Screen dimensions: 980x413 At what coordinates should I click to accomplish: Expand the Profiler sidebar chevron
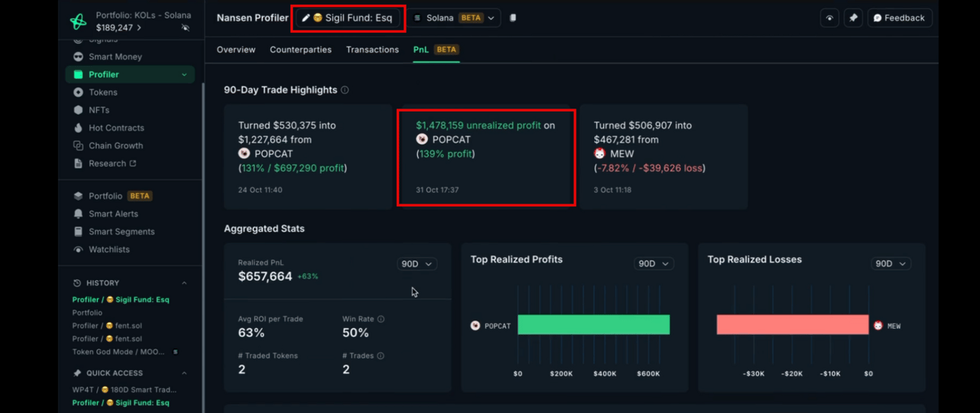tap(184, 74)
